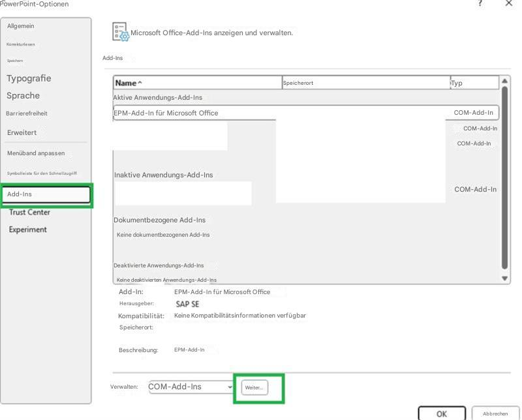Click the Weiter... button
This screenshot has height=420, width=522.
pyautogui.click(x=254, y=387)
